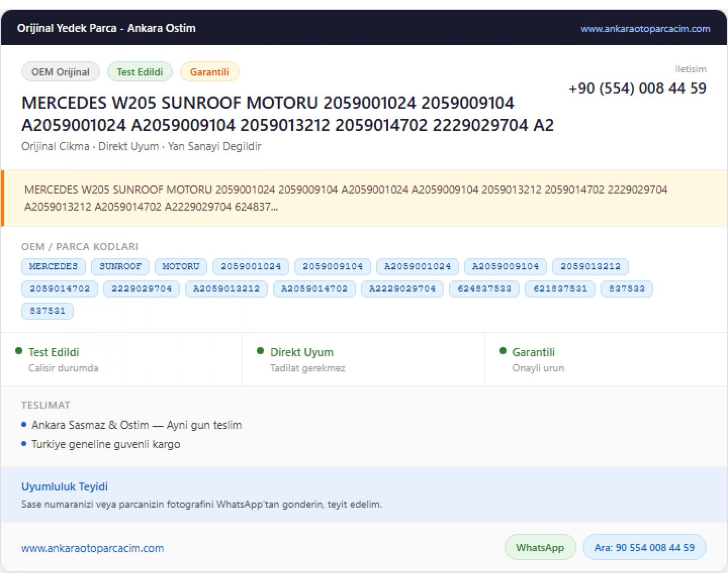Image resolution: width=728 pixels, height=582 pixels.
Task: Click the Ara: 90 554 008 44 59 call button
Action: [x=645, y=547]
